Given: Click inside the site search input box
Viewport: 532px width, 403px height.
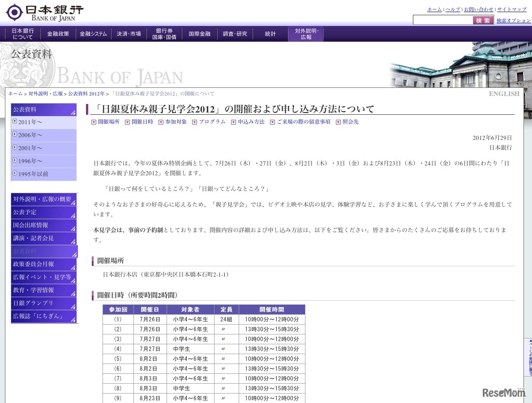Looking at the screenshot, I should click(x=443, y=20).
